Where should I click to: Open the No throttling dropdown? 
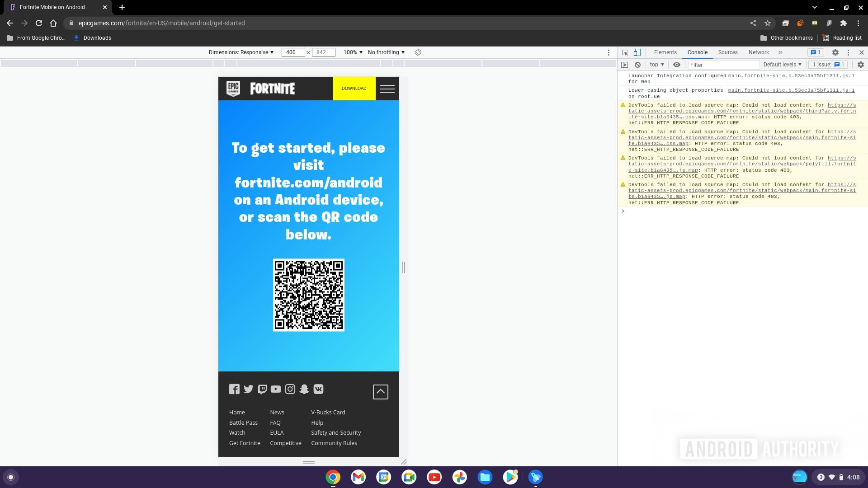(386, 52)
